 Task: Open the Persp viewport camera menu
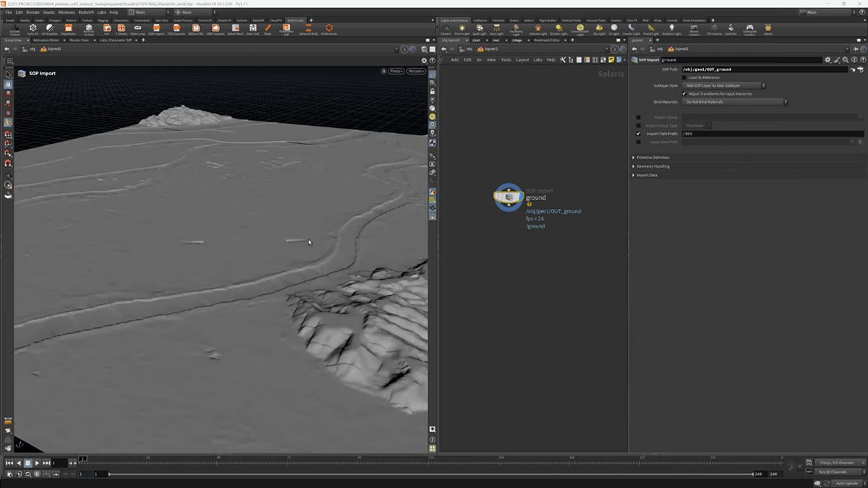[x=396, y=71]
